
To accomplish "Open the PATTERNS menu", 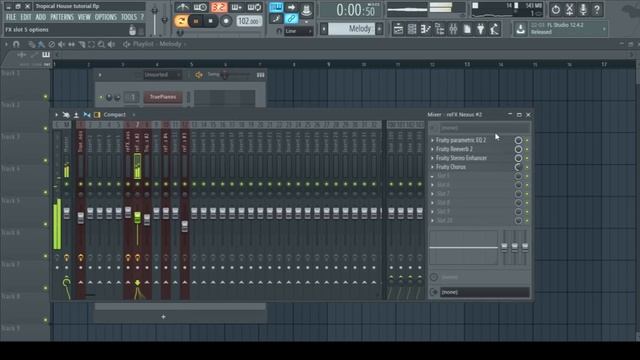I will pyautogui.click(x=62, y=17).
